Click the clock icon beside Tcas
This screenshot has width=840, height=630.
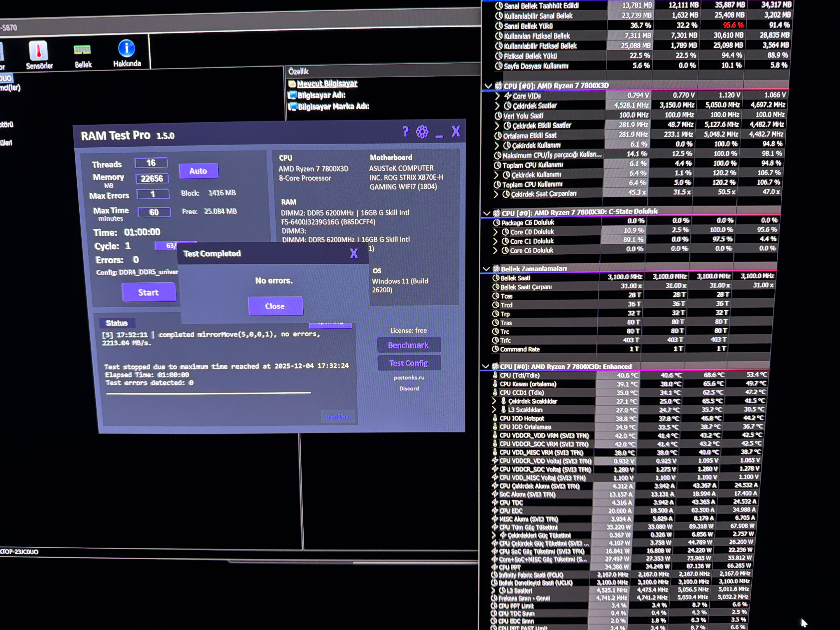click(x=496, y=296)
